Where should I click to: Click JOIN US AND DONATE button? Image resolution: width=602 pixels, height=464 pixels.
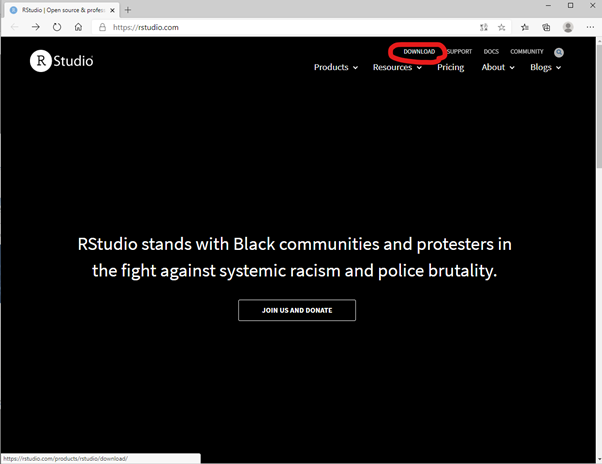click(x=297, y=310)
